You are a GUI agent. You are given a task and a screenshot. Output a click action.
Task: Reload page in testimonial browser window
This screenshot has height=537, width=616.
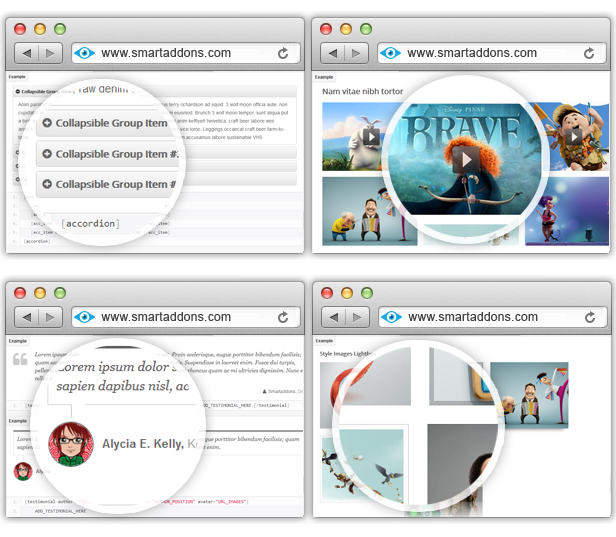point(283,317)
